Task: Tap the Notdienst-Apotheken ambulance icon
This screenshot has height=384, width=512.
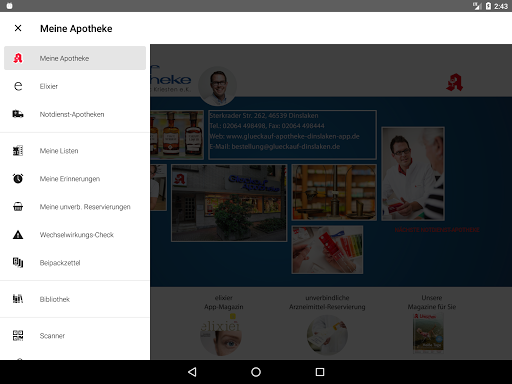Action: pyautogui.click(x=18, y=114)
